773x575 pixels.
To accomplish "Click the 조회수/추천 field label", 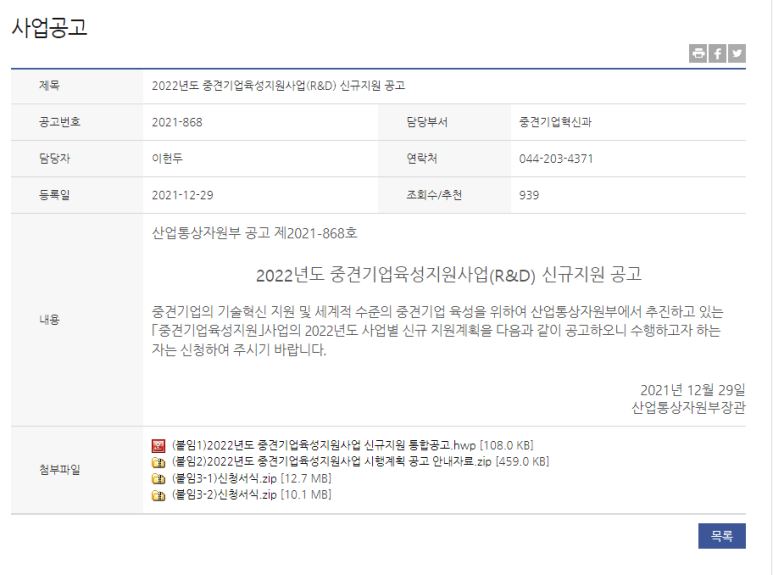I will [434, 195].
